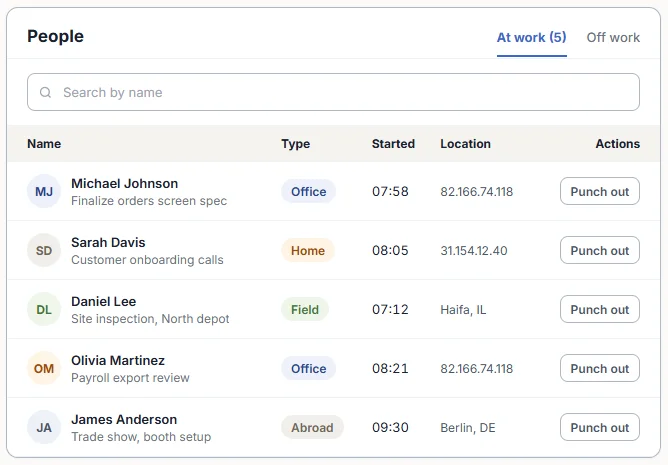
Task: Click the DL avatar for Daniel Lee
Action: (44, 309)
